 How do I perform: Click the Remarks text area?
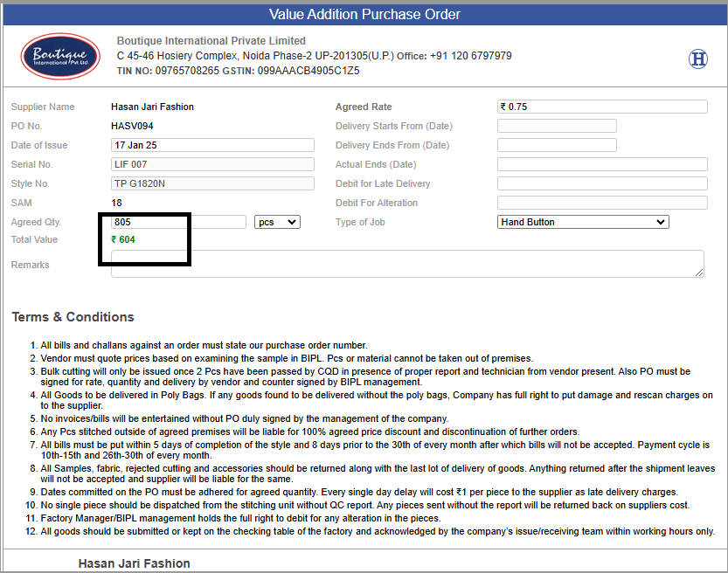[407, 264]
